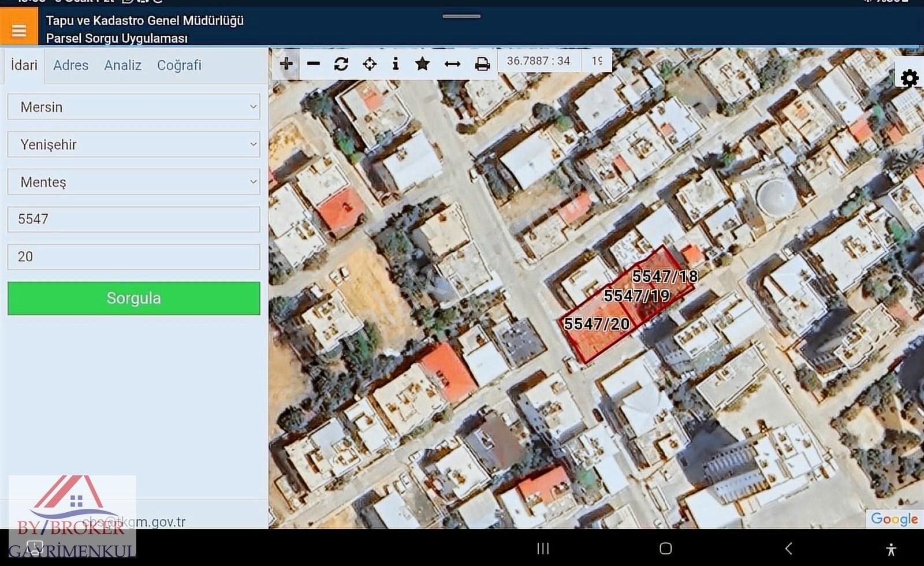This screenshot has width=924, height=566.
Task: Open the orange hamburger menu
Action: (x=18, y=27)
